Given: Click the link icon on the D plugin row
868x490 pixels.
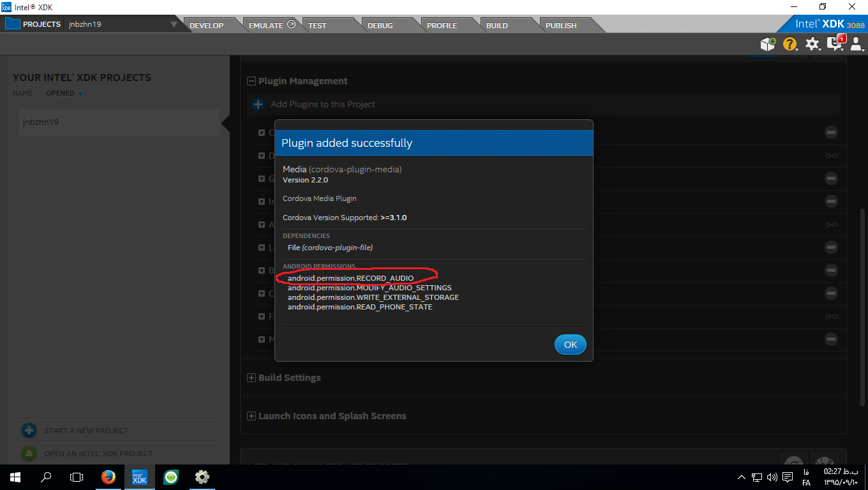Looking at the screenshot, I should (831, 156).
